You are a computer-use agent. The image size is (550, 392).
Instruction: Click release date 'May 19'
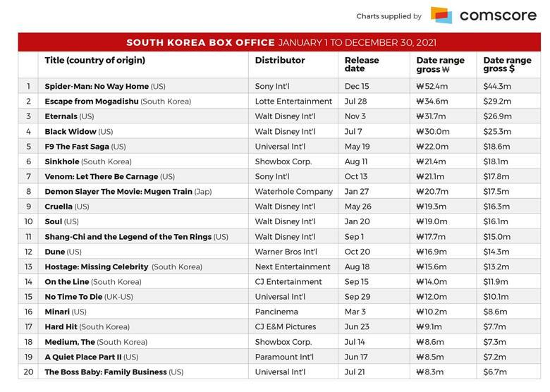pos(357,147)
